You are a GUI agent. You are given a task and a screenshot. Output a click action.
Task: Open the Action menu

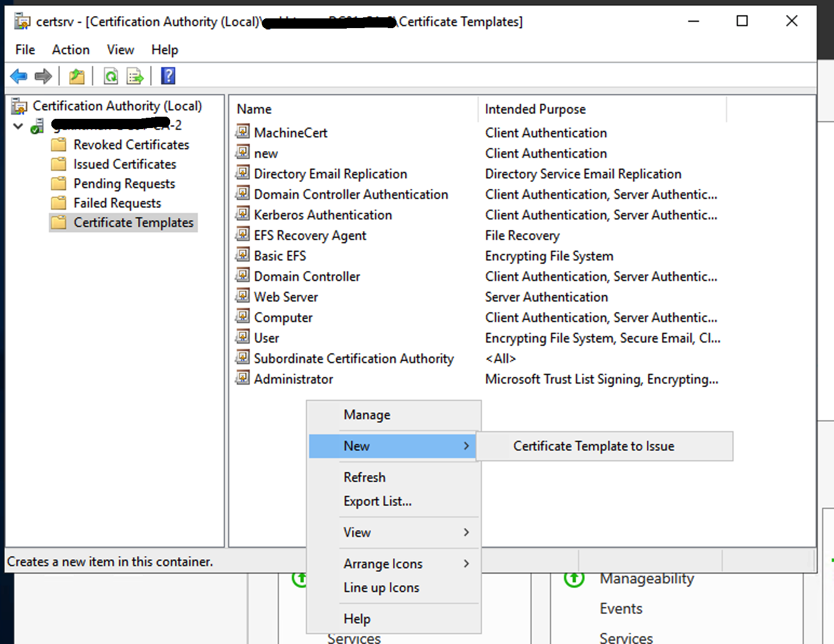click(70, 49)
